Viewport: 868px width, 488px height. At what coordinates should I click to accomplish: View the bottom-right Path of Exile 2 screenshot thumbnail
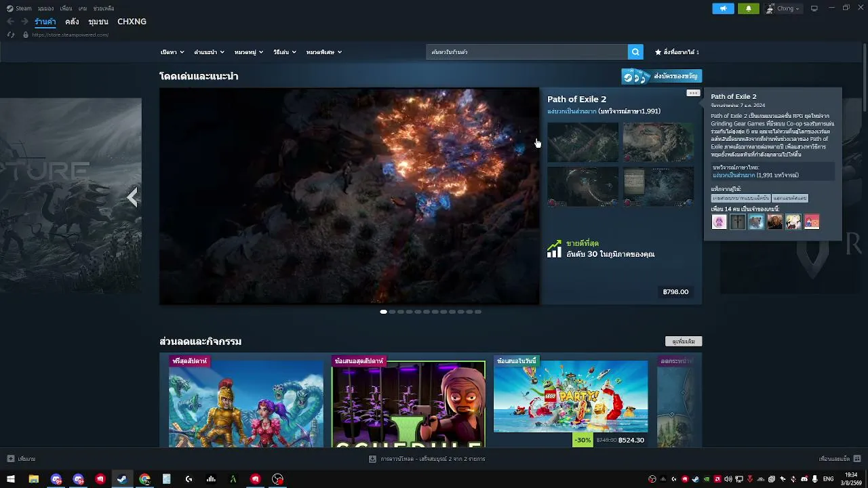658,186
